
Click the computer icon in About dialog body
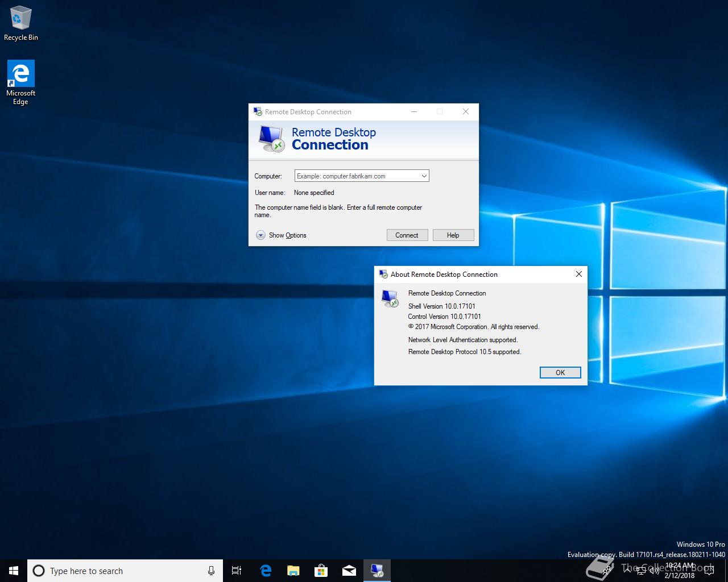click(x=390, y=298)
